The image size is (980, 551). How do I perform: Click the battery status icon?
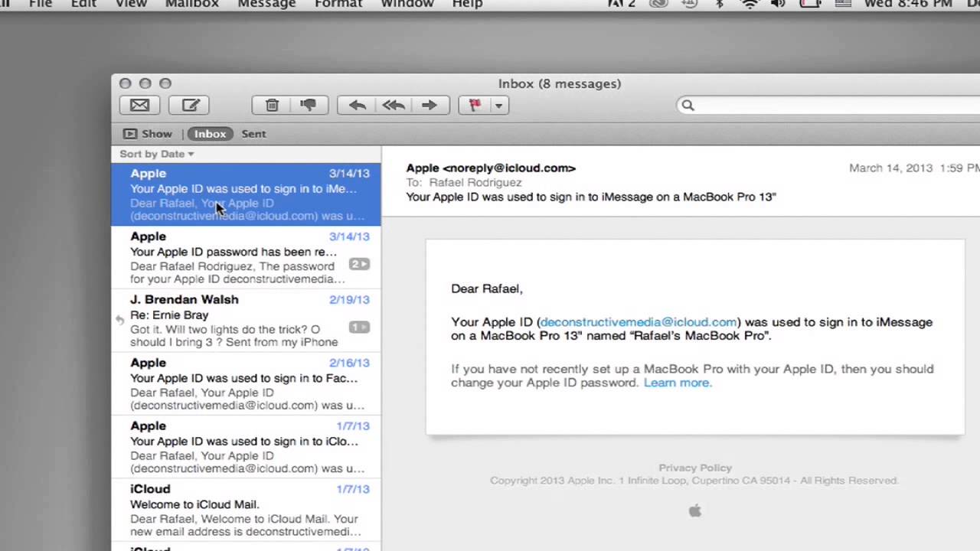click(x=810, y=4)
